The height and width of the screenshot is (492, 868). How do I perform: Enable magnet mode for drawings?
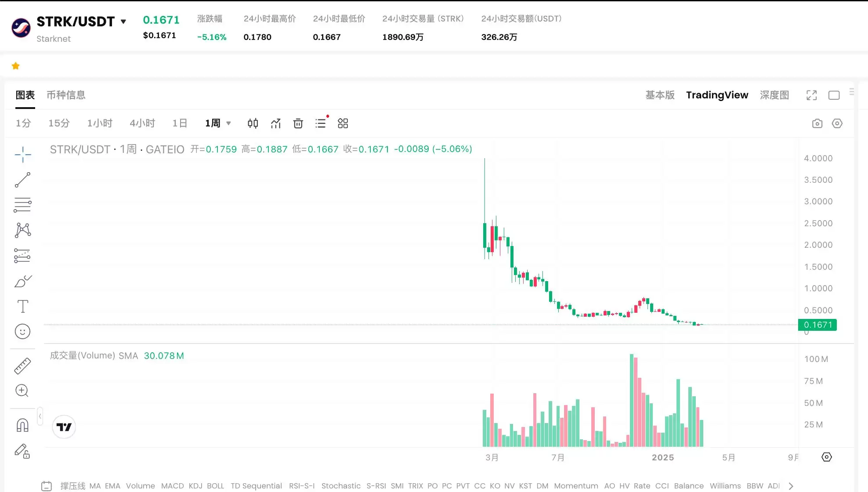click(x=22, y=424)
